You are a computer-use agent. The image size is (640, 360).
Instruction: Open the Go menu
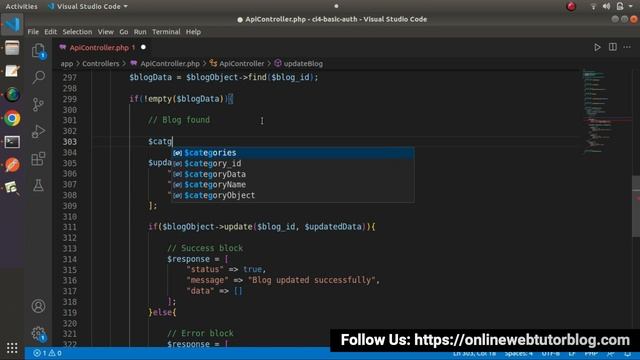(124, 32)
